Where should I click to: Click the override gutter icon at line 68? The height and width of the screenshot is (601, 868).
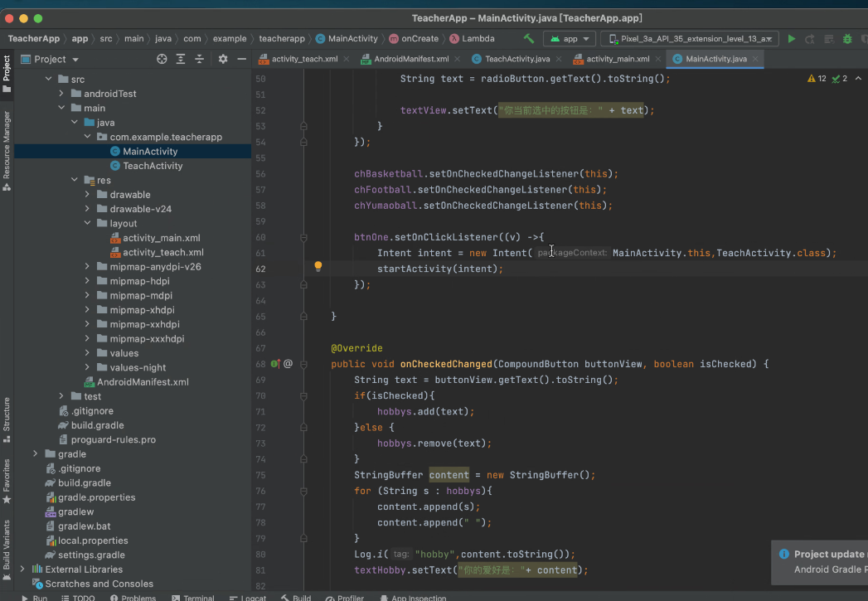275,363
